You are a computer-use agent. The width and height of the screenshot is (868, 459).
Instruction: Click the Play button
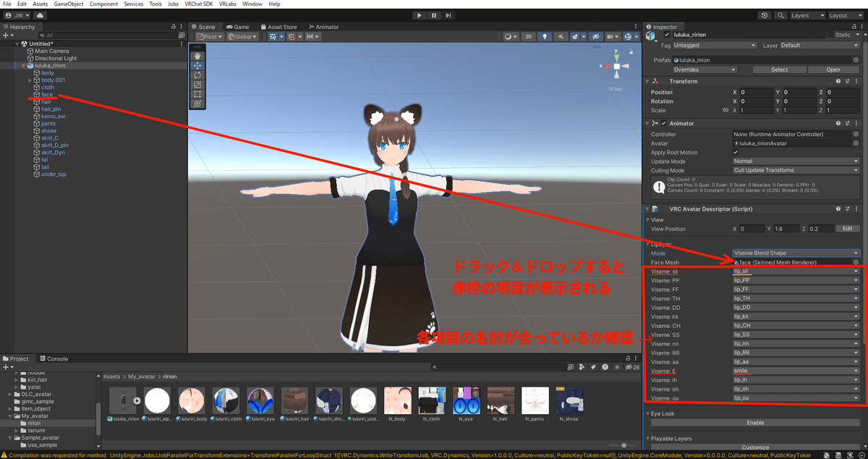click(x=420, y=15)
